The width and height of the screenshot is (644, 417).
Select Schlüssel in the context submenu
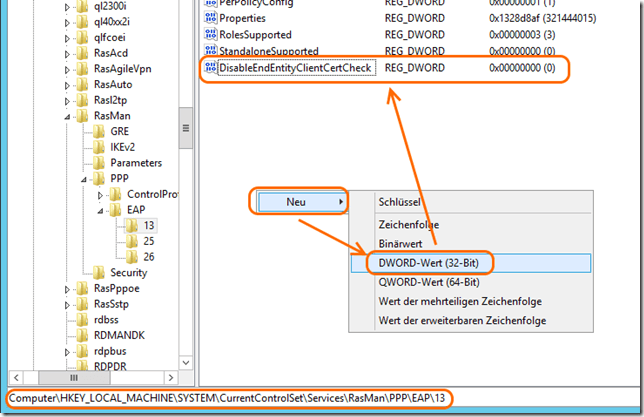(400, 201)
